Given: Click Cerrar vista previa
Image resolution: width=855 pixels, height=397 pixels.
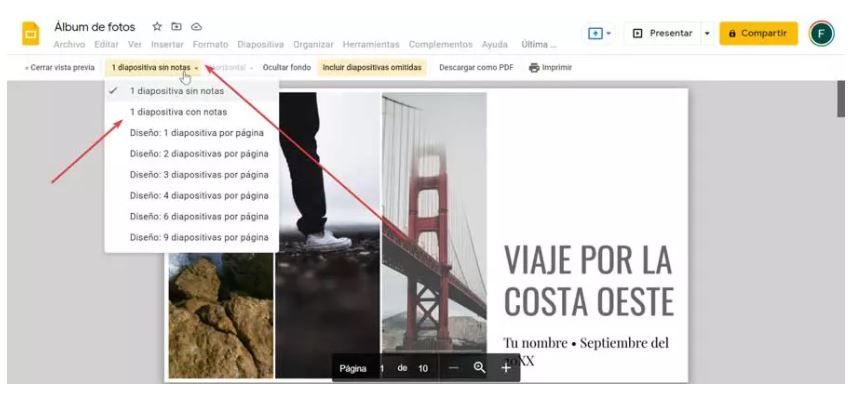Looking at the screenshot, I should pyautogui.click(x=59, y=68).
